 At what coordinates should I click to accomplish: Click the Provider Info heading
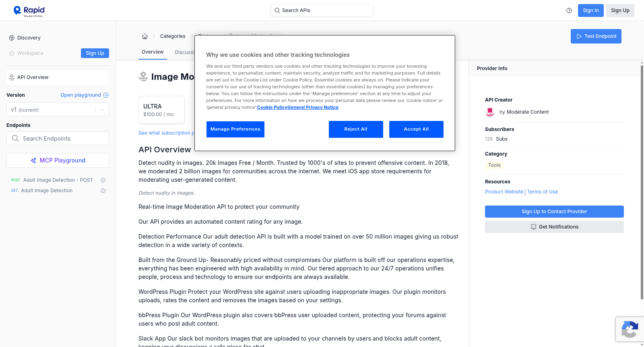click(492, 69)
